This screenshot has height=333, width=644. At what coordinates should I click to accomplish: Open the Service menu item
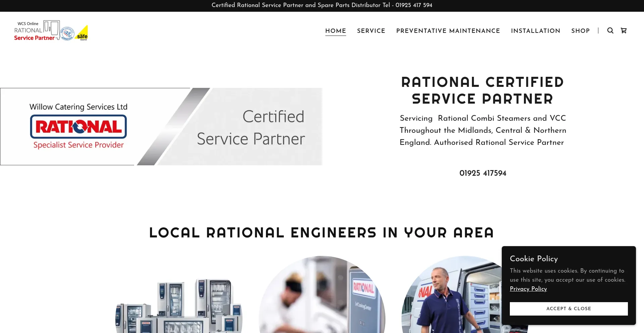point(371,31)
